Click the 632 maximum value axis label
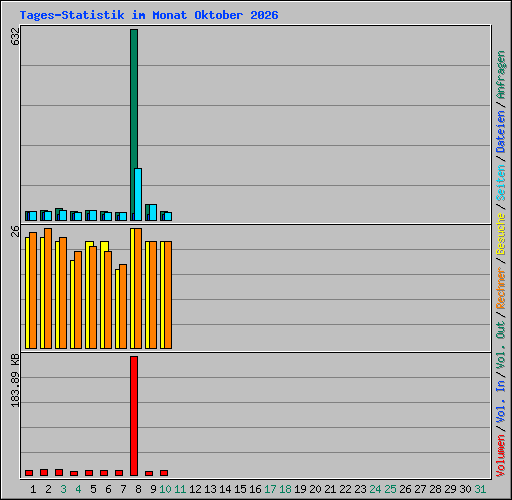 [15, 36]
